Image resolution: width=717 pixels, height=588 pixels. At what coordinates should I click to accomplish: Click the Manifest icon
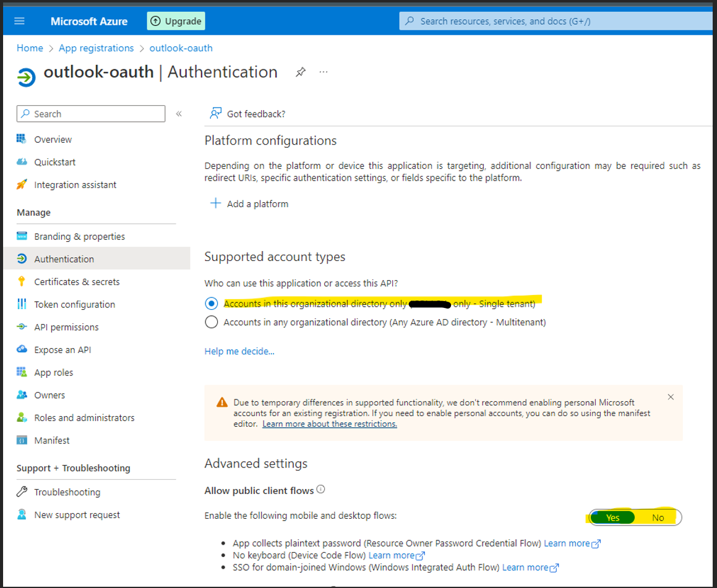(x=22, y=440)
